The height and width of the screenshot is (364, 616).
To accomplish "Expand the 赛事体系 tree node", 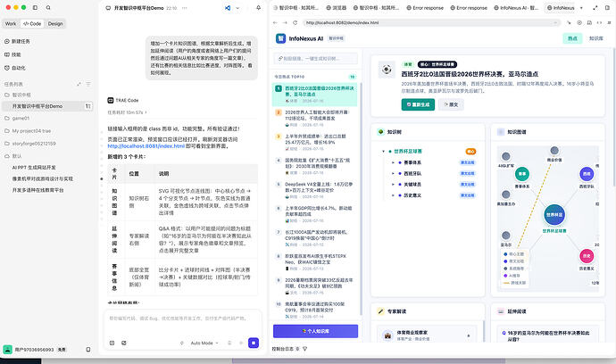I will click(x=393, y=162).
